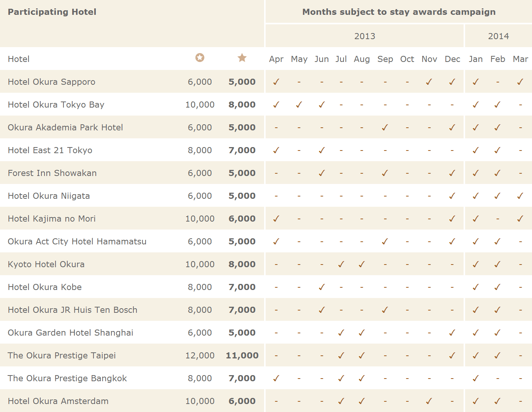Click the solid star icon column header

(242, 58)
